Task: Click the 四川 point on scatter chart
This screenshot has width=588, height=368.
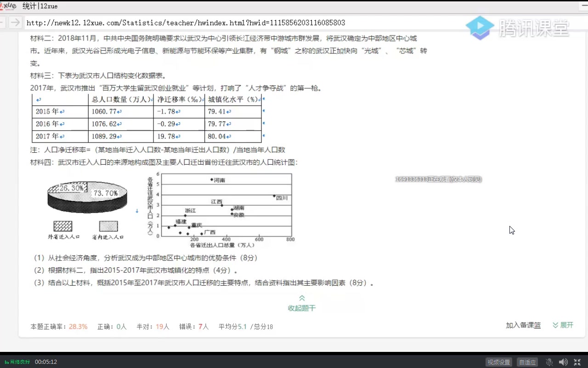Action: [x=274, y=196]
